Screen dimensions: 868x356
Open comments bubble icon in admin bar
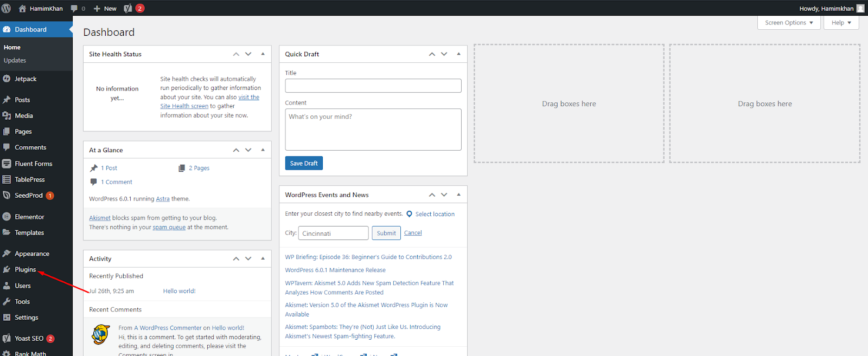74,9
